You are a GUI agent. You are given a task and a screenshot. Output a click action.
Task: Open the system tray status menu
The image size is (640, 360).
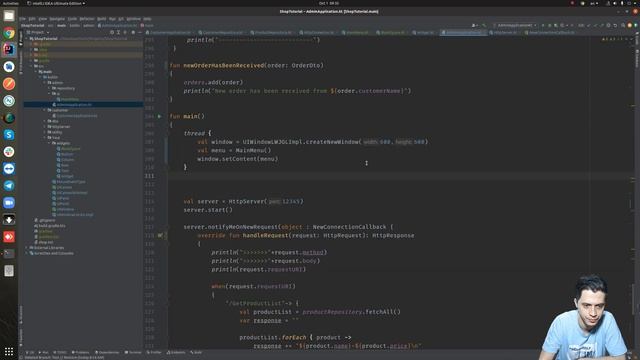point(620,3)
